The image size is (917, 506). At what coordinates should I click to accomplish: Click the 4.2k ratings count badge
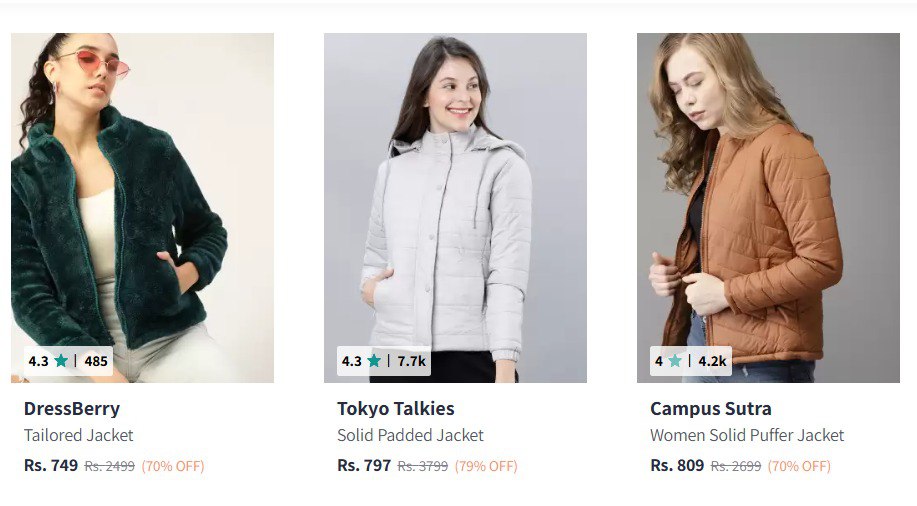[x=712, y=361]
